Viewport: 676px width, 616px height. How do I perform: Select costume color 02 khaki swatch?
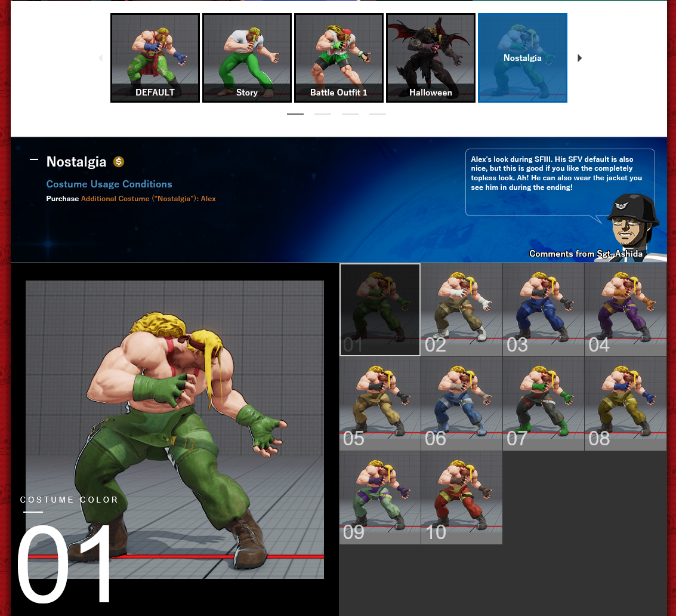pos(462,310)
